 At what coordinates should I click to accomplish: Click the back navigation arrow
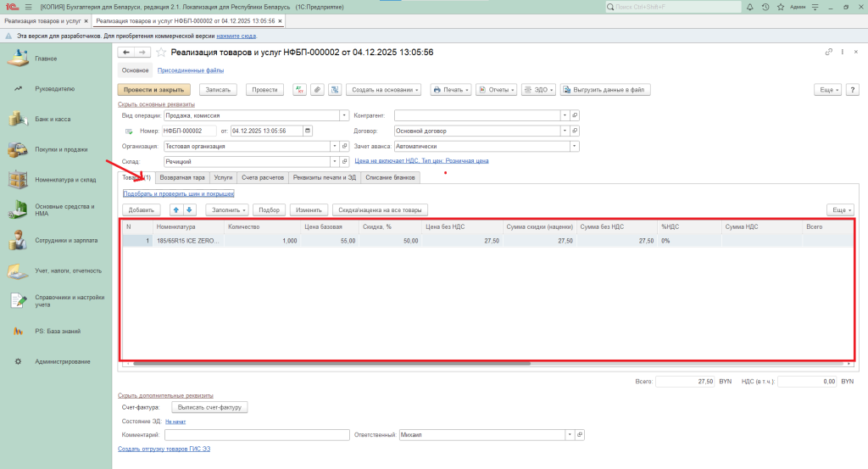127,53
